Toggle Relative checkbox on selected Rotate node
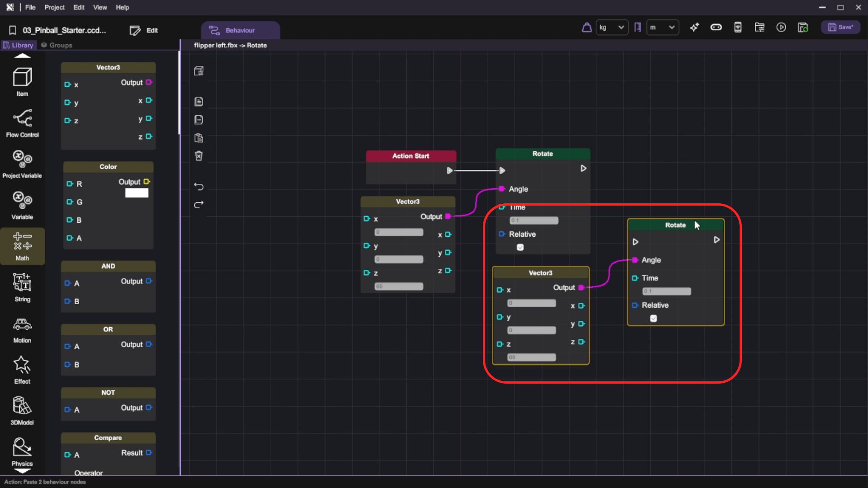The width and height of the screenshot is (868, 488). tap(653, 319)
